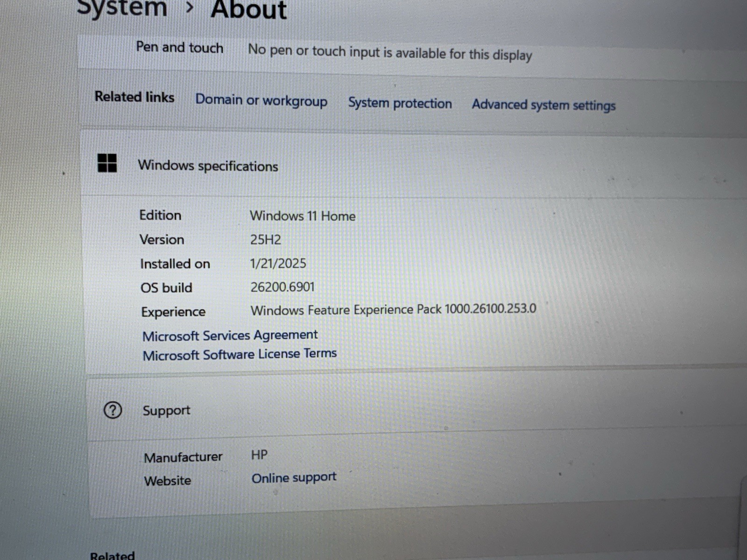Select the manufacturer value HP
The width and height of the screenshot is (747, 560).
[260, 455]
